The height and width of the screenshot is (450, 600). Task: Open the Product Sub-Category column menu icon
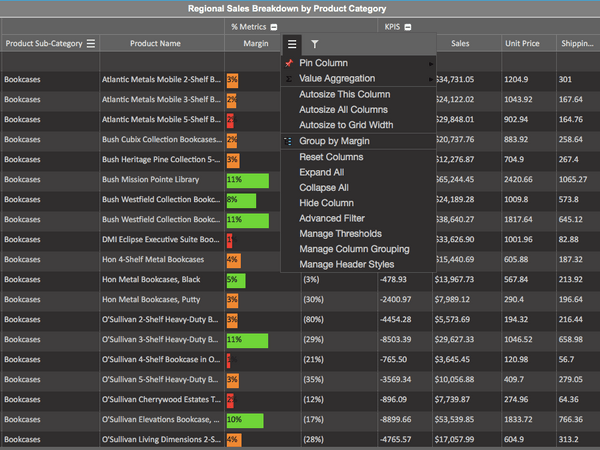coord(91,44)
